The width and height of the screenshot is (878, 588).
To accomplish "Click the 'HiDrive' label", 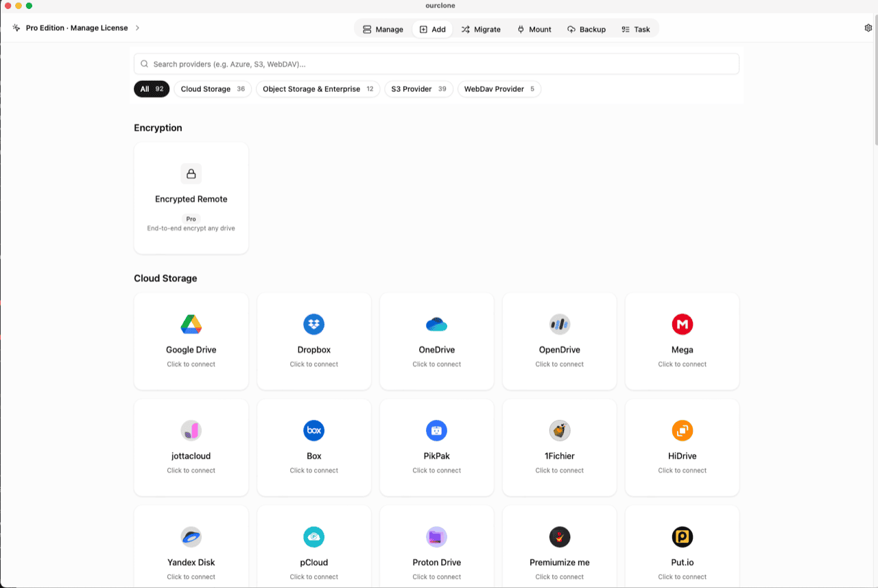I will [x=683, y=456].
